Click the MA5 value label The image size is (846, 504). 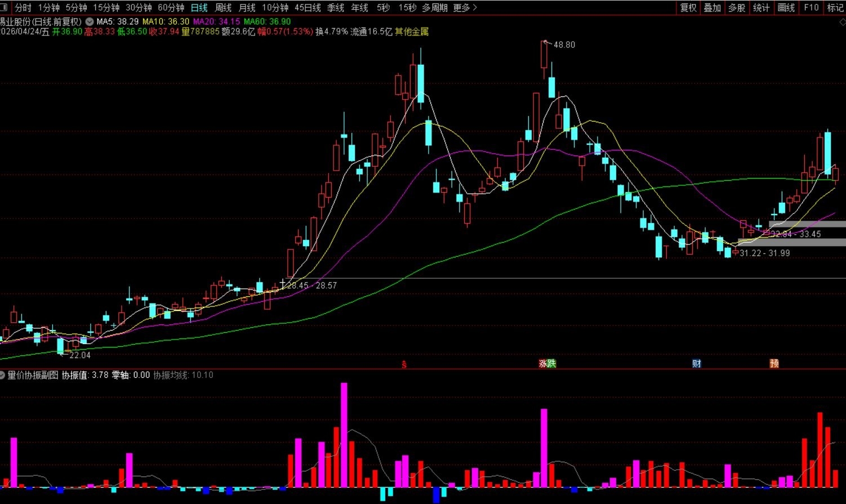tap(118, 21)
